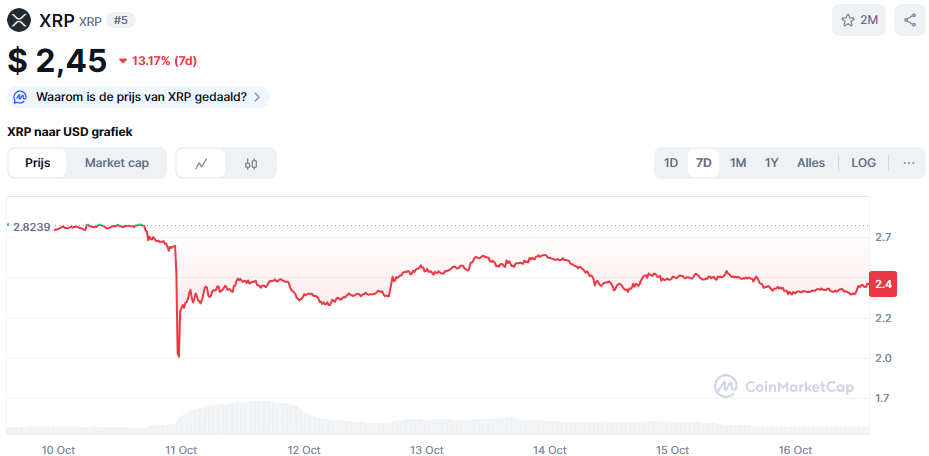929x456 pixels.
Task: Switch to line chart view icon
Action: click(x=201, y=163)
